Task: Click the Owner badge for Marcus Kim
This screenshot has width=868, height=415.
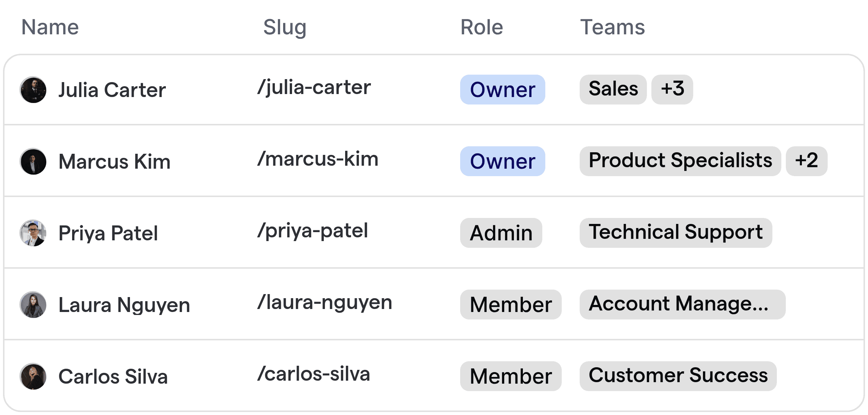Action: click(502, 161)
